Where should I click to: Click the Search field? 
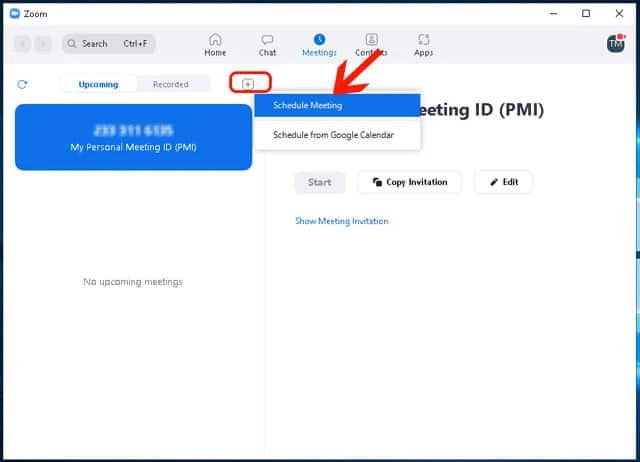click(x=109, y=44)
